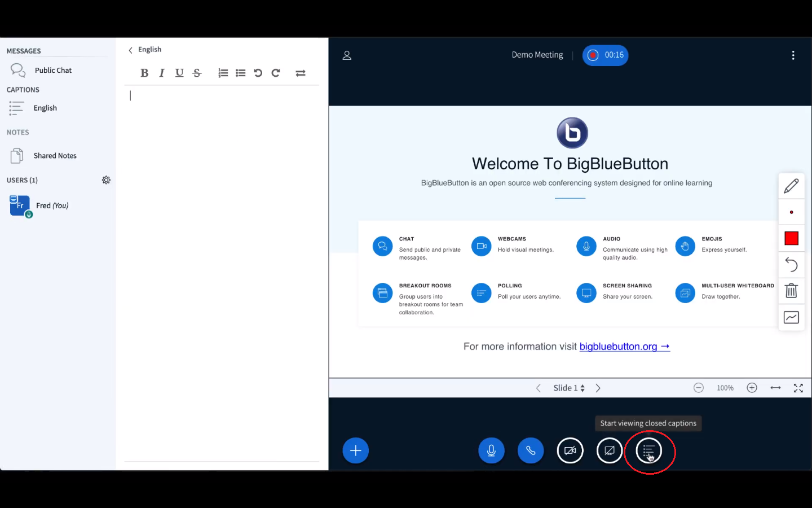This screenshot has width=812, height=508.
Task: Click the whiteboard trash clear-annotations icon
Action: pyautogui.click(x=791, y=291)
